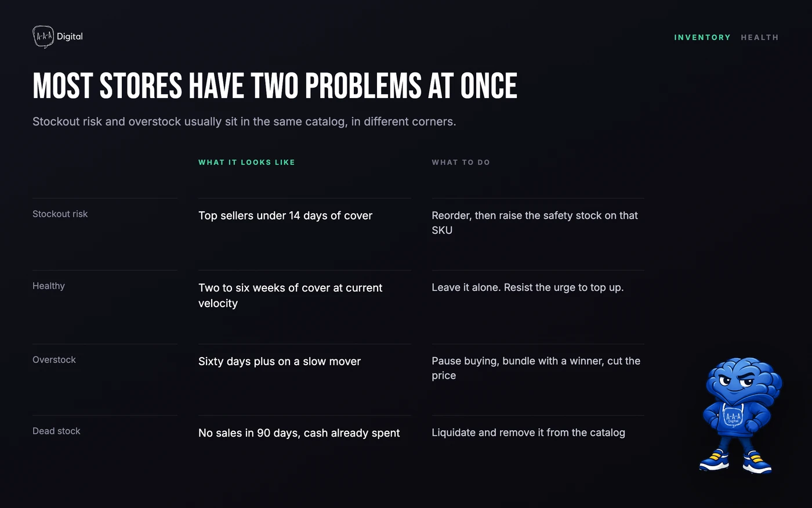Click "No sales in 90 days" text
Viewport: 812px width, 508px height.
(299, 433)
